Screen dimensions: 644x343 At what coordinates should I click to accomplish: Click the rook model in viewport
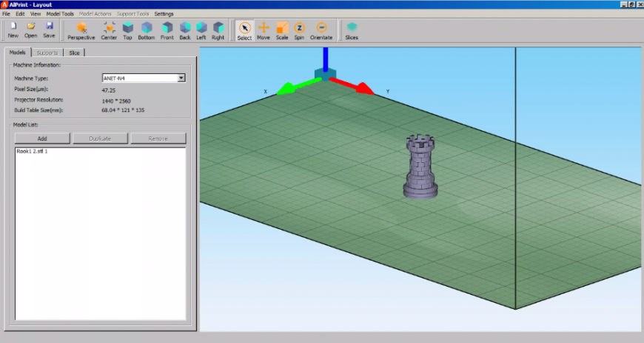[420, 167]
